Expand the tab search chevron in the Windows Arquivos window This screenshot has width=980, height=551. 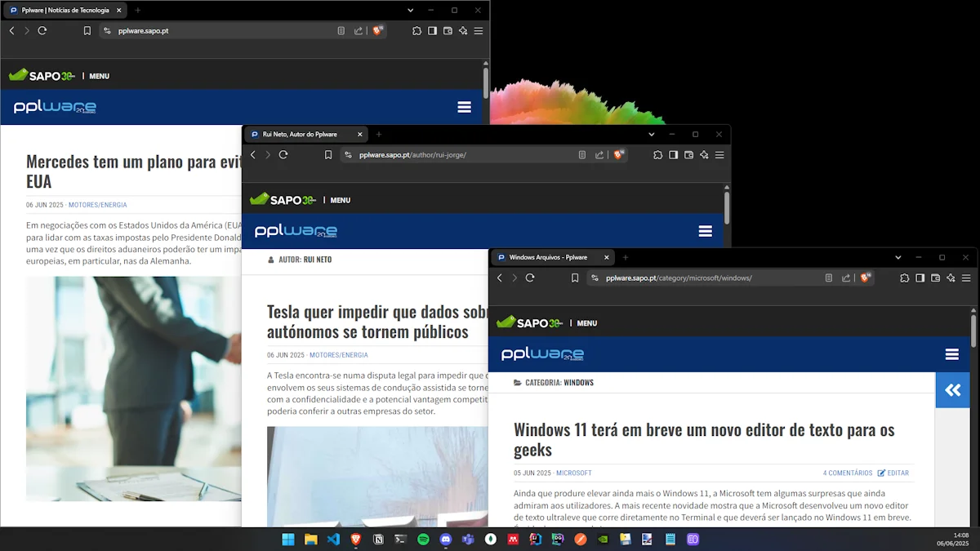pos(898,257)
